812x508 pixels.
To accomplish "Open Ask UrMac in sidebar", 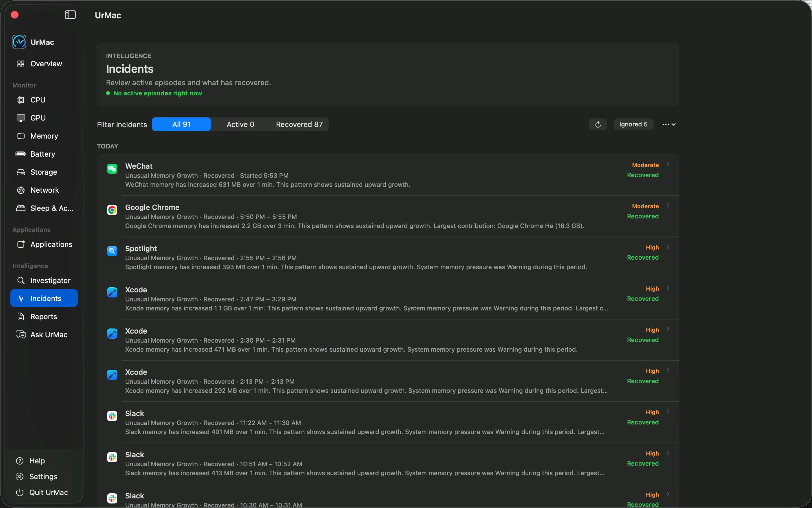I will [x=44, y=335].
